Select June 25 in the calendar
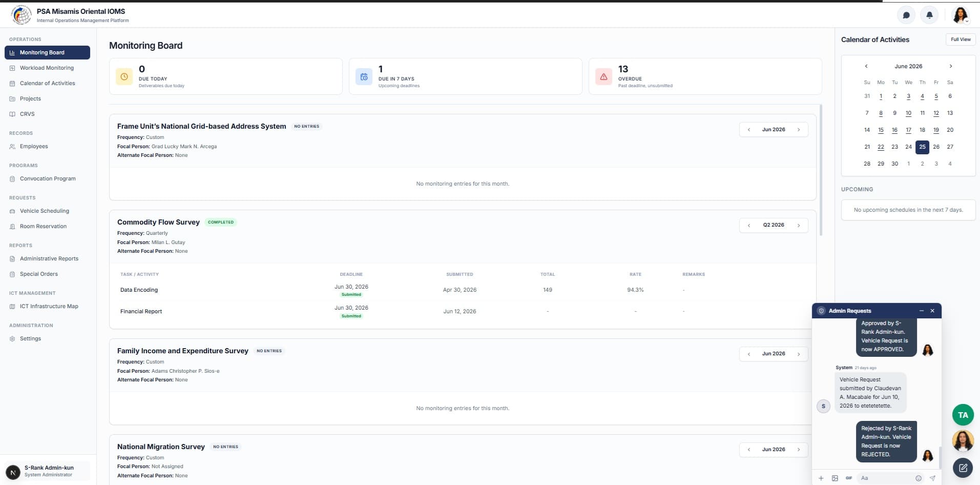The height and width of the screenshot is (485, 980). tap(922, 147)
